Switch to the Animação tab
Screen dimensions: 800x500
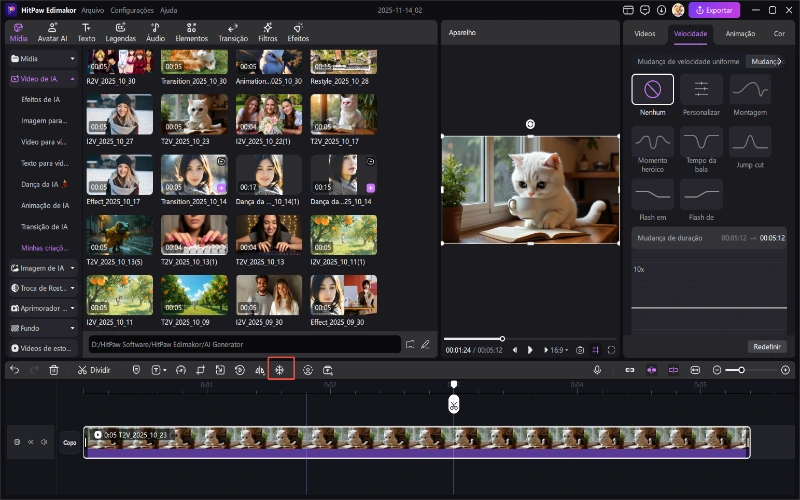[740, 33]
